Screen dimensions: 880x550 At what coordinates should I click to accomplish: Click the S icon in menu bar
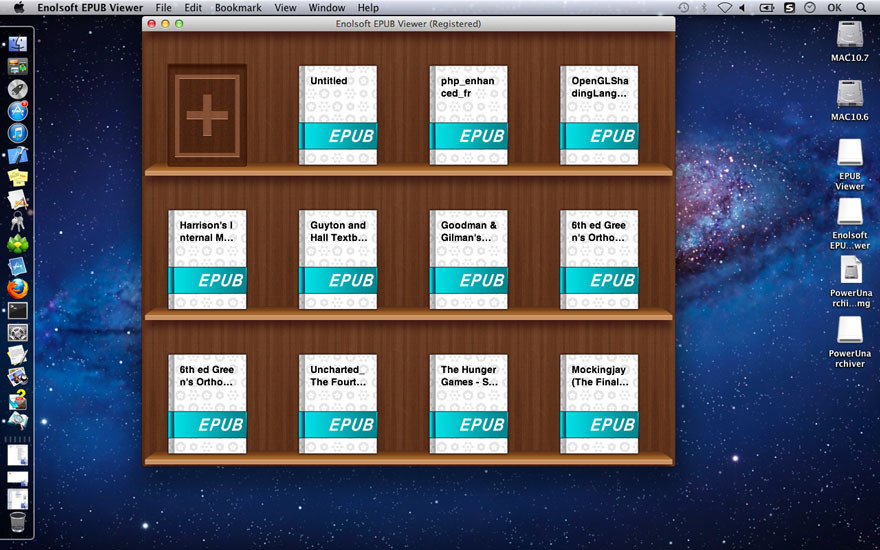[789, 8]
